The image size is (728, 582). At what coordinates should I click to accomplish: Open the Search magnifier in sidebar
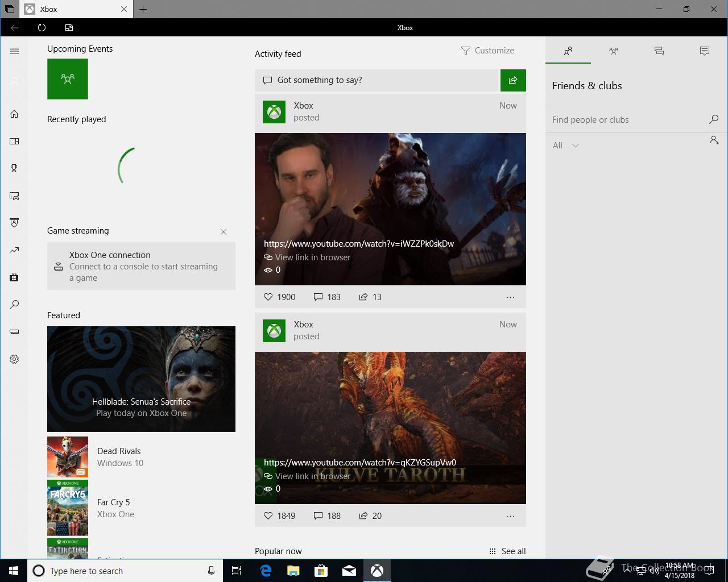click(x=14, y=305)
